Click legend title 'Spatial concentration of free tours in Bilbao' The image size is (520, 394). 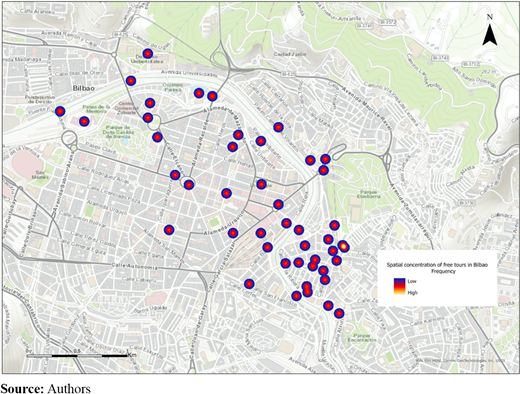coord(437,265)
